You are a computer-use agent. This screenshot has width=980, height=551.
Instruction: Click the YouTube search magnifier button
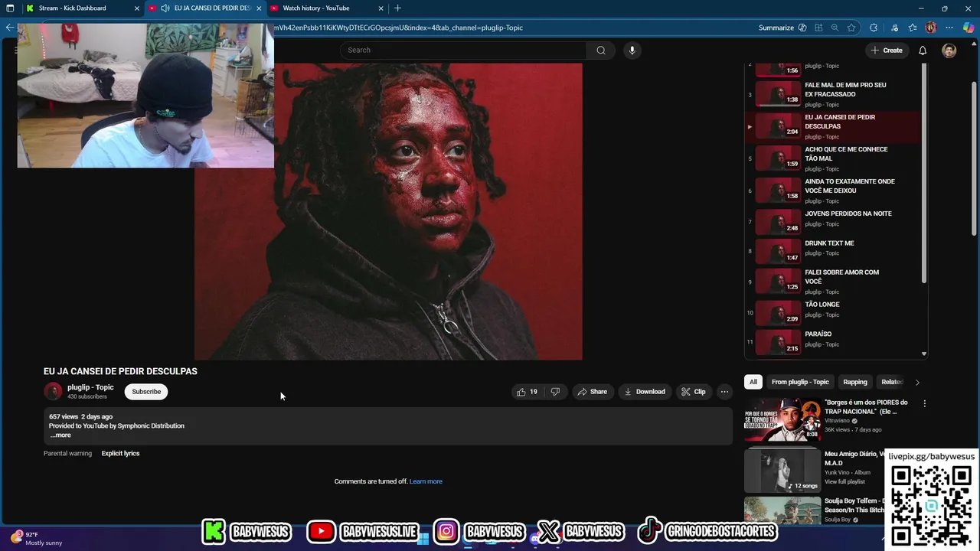click(x=601, y=50)
